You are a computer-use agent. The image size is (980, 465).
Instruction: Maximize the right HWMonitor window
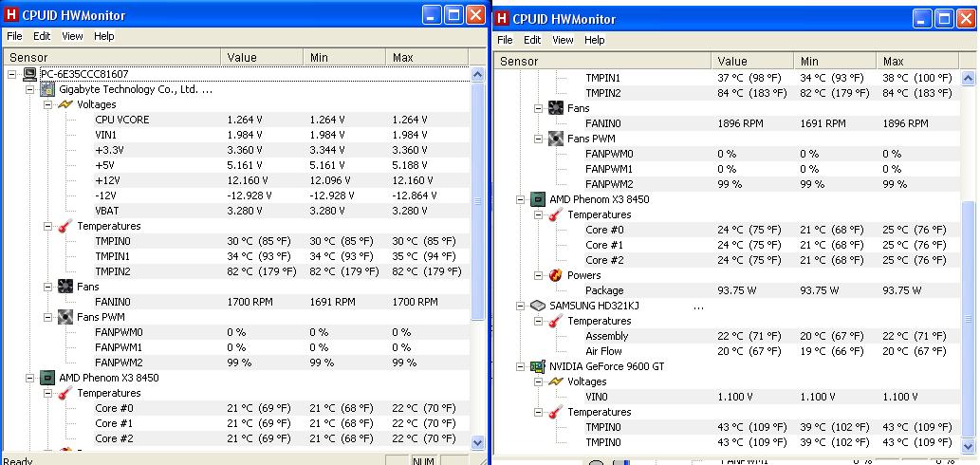[945, 19]
